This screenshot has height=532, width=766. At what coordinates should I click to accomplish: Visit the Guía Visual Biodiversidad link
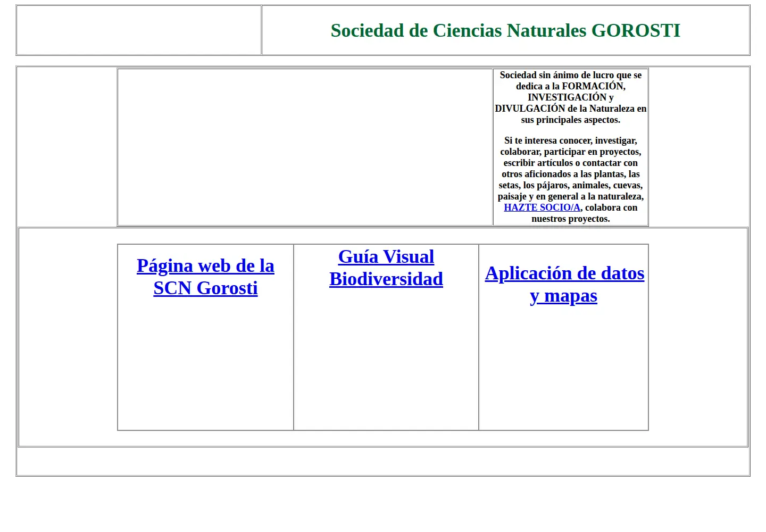(386, 268)
